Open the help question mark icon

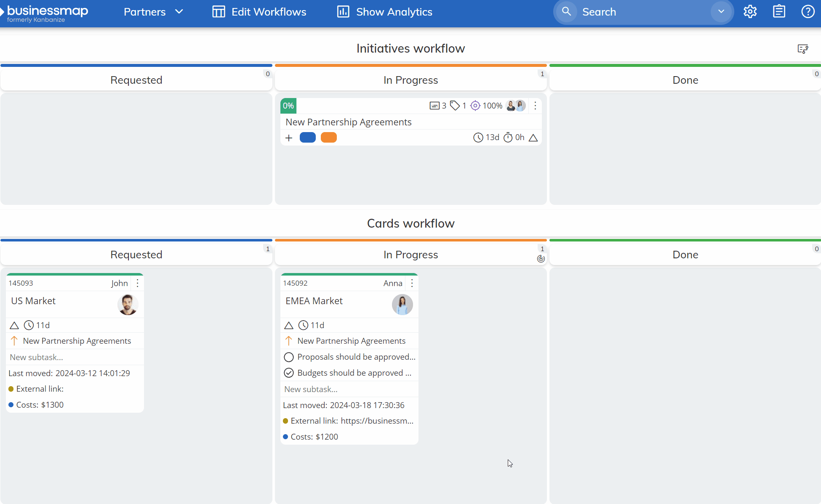(808, 12)
